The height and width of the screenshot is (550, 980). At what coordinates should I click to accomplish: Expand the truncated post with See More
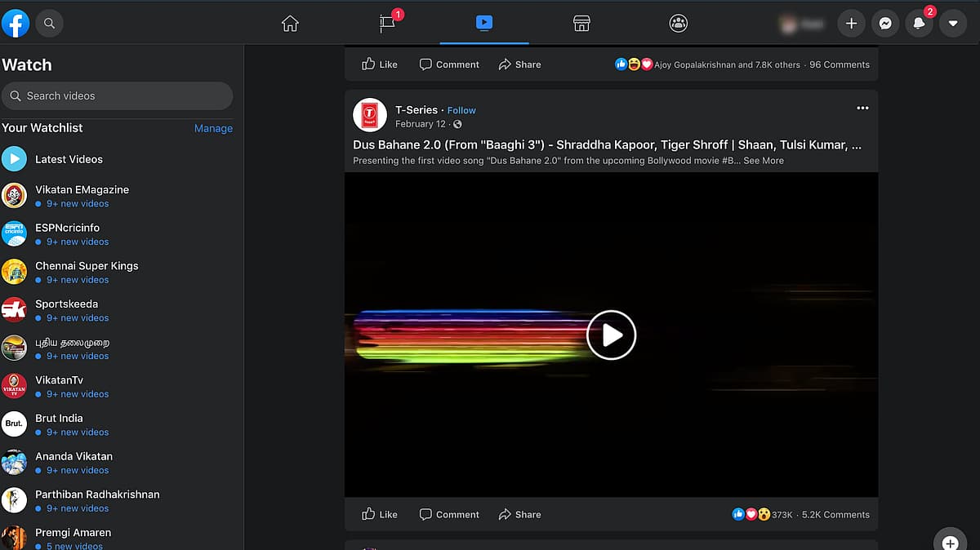click(x=764, y=161)
